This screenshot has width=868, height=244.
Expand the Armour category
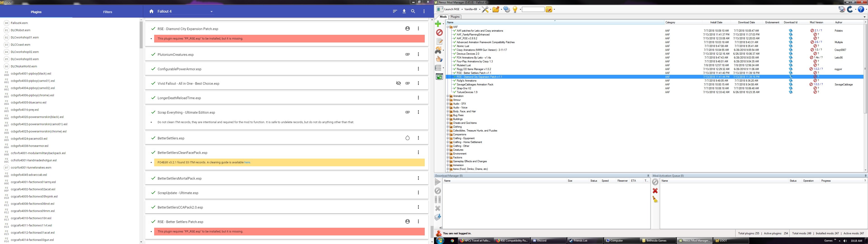tap(448, 100)
